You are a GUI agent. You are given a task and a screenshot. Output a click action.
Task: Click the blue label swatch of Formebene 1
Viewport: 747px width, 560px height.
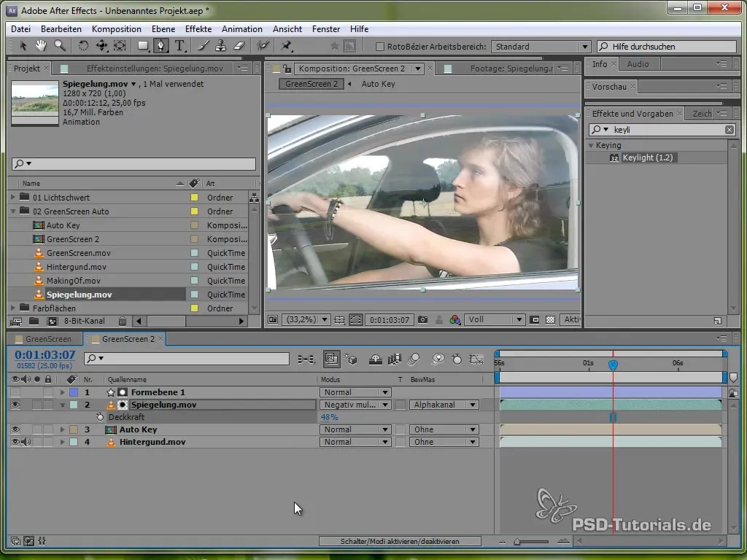74,392
